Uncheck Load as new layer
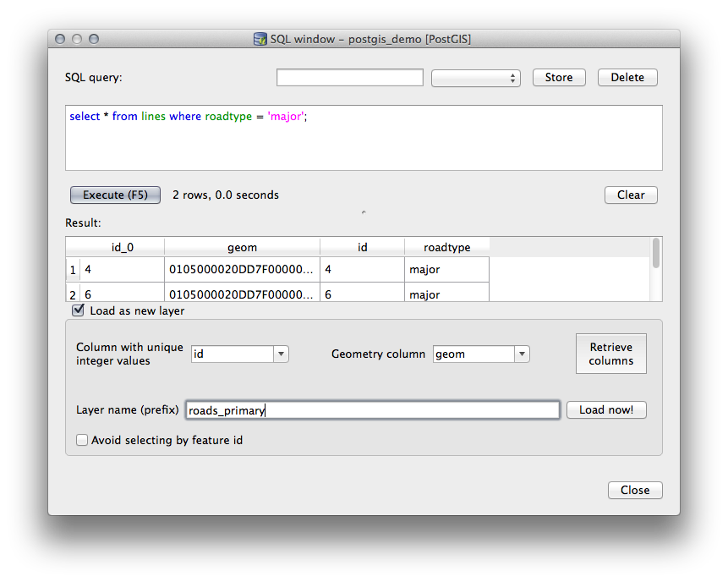Image resolution: width=728 pixels, height=582 pixels. click(x=78, y=310)
